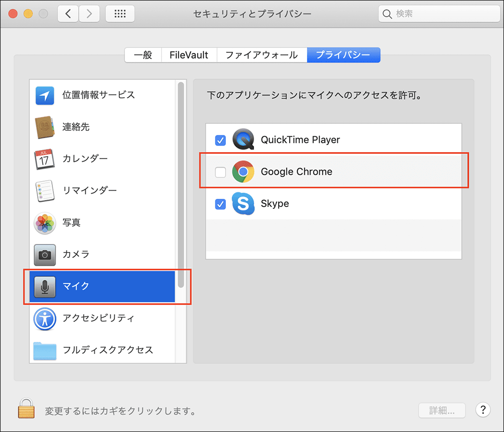Click the Reminders list icon
This screenshot has width=504, height=432.
click(45, 191)
